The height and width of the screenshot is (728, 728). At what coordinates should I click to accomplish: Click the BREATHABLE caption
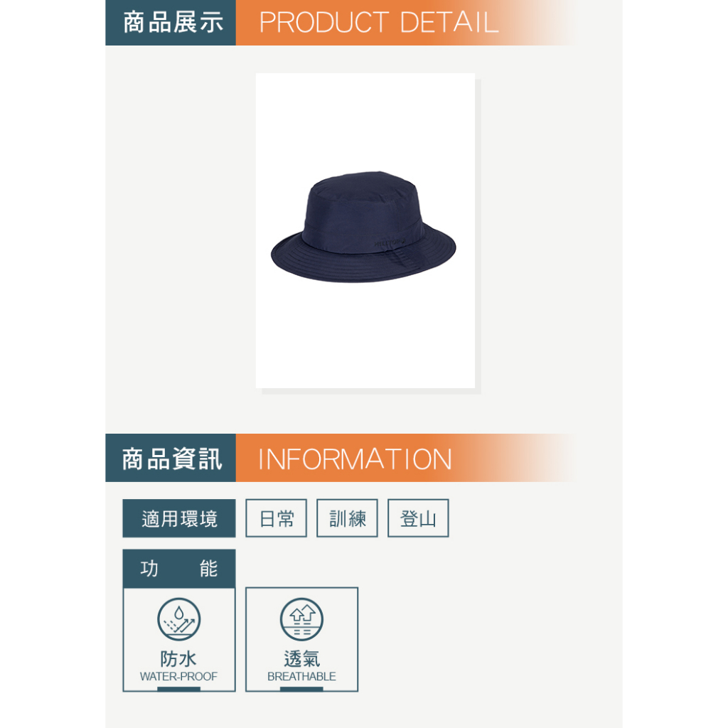pyautogui.click(x=301, y=677)
